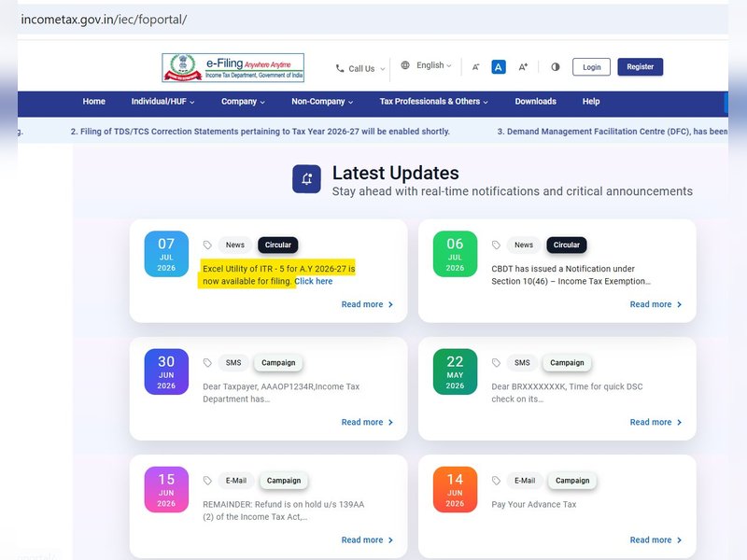The height and width of the screenshot is (560, 747).
Task: Click ticker text about TDS/TCS Correction Statements
Action: (x=261, y=132)
